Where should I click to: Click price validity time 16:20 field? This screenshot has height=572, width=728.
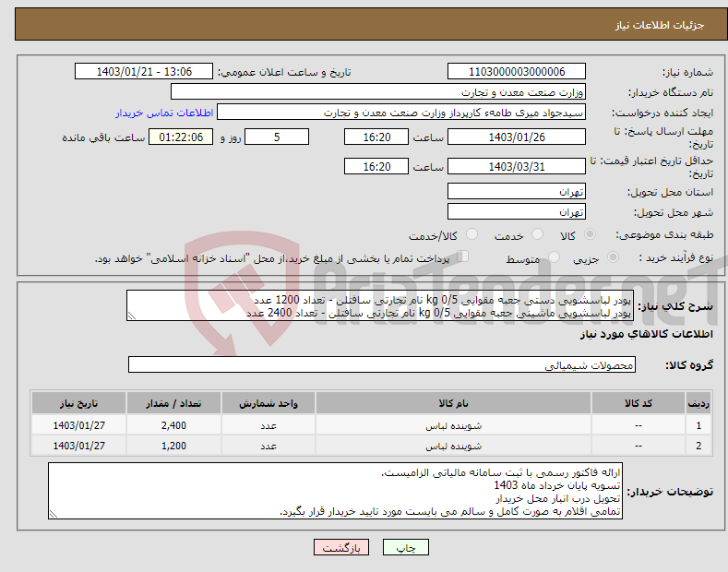376,166
